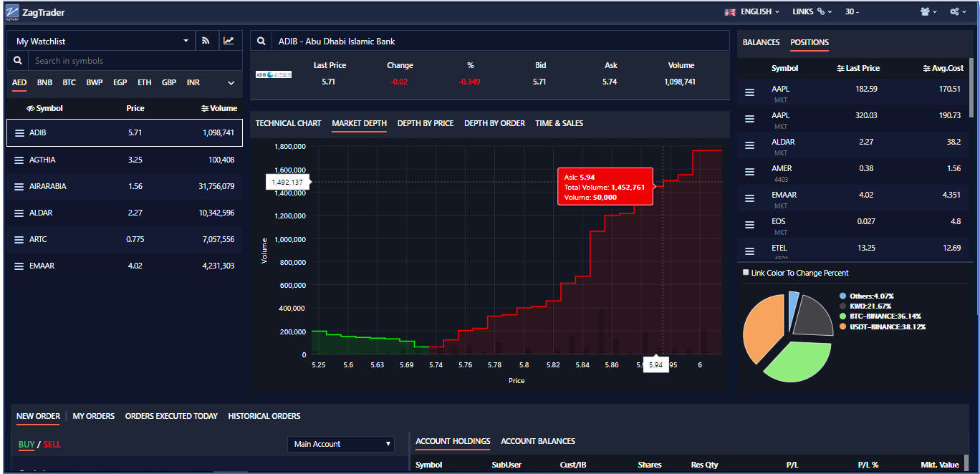The image size is (980, 474).
Task: Expand more currency tabs chevron
Action: 231,83
